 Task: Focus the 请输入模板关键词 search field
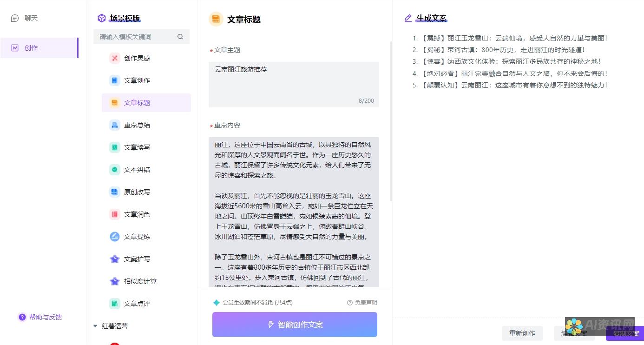[x=141, y=37]
